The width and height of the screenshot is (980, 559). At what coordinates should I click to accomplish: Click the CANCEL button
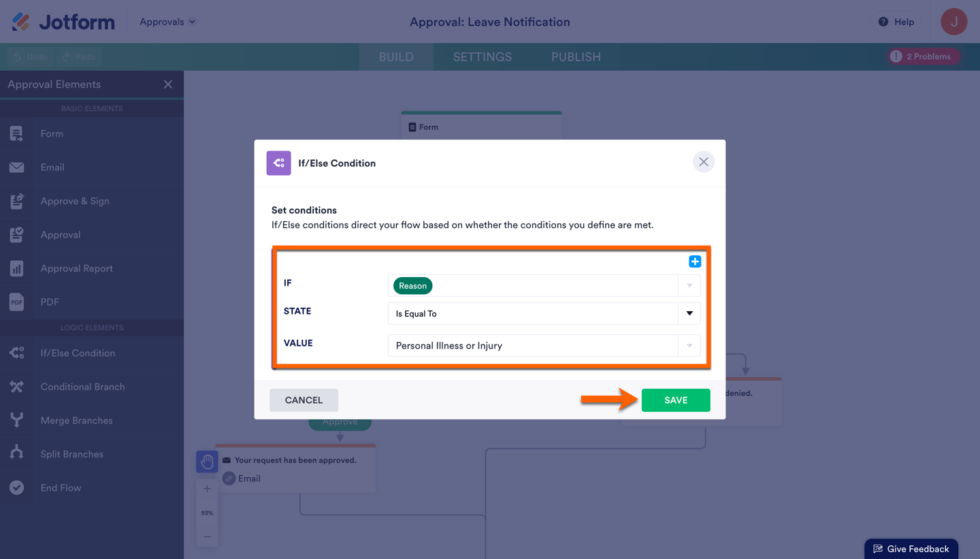[x=304, y=400]
